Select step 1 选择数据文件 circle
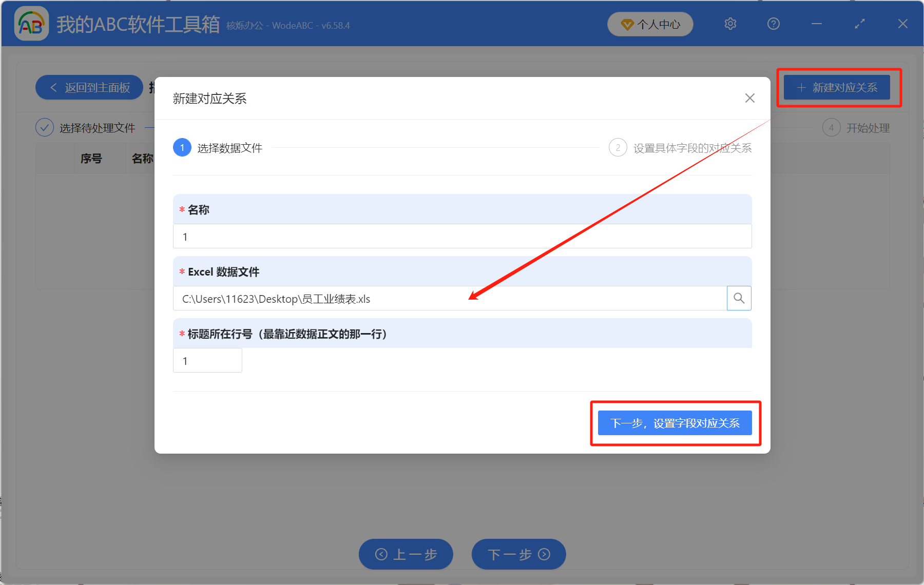This screenshot has height=585, width=924. click(182, 147)
